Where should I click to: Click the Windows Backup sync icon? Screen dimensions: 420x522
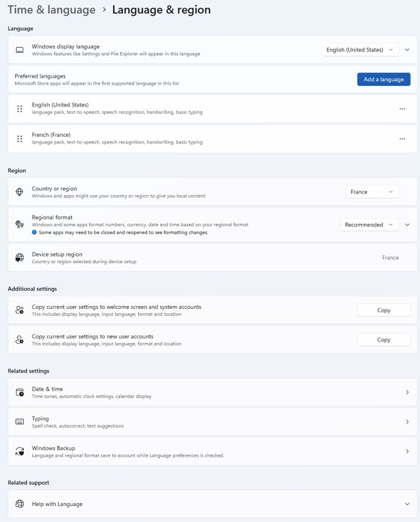[x=20, y=452]
